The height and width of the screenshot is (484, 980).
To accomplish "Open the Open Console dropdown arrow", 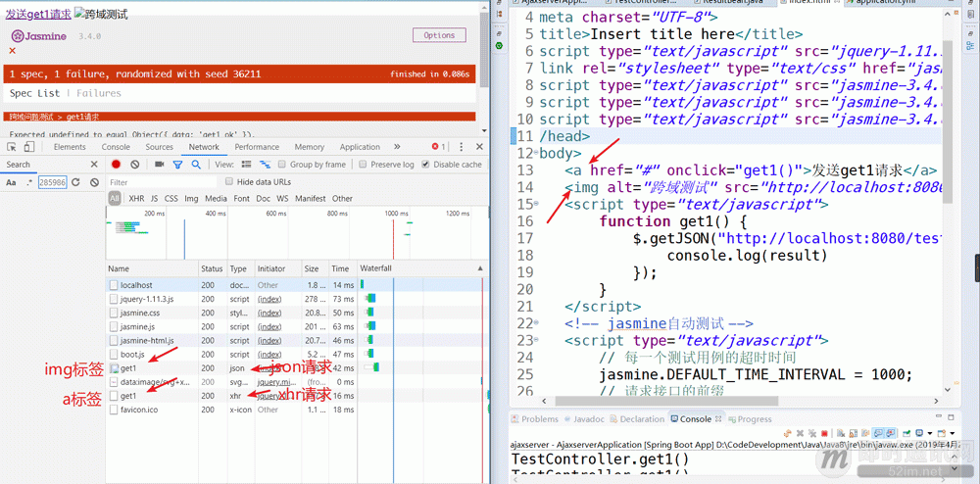I will [952, 433].
